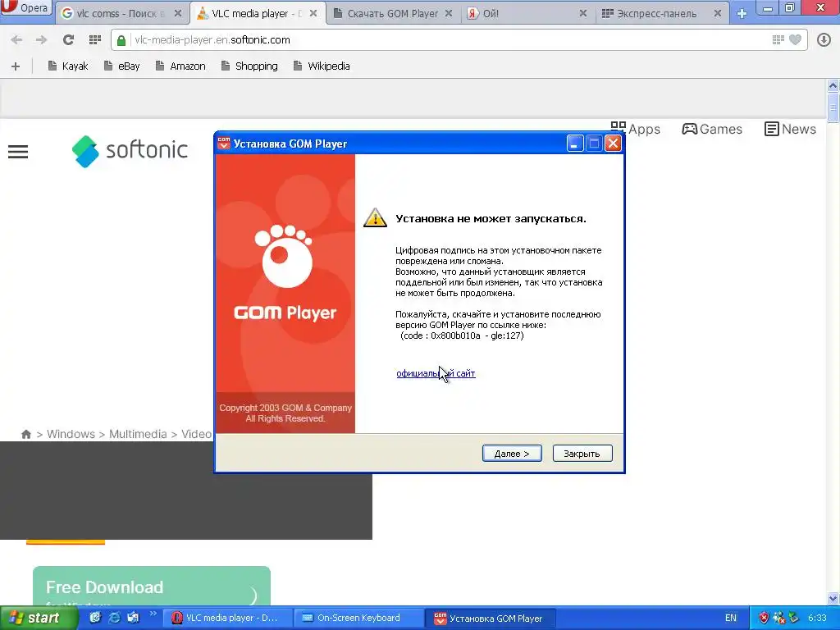Click the Opera menu button
Viewport: 840px width, 630px height.
25,7
